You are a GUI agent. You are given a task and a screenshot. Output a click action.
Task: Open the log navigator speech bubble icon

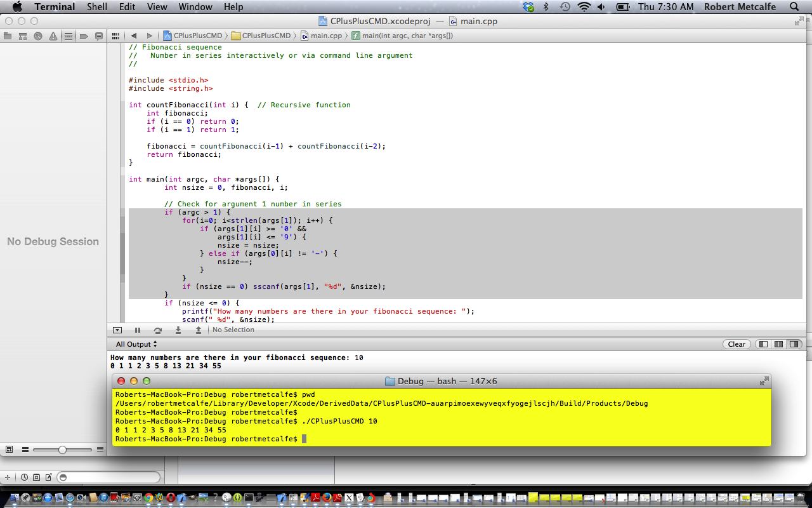pos(99,36)
